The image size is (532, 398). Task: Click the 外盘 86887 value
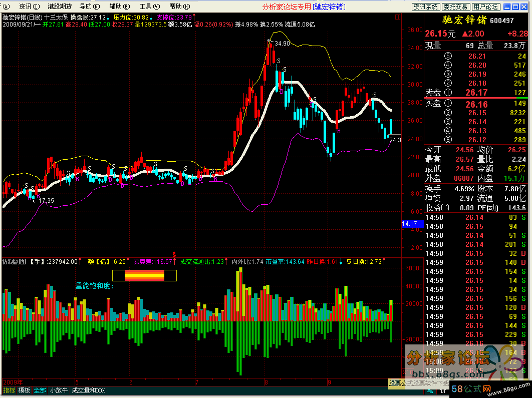(x=464, y=178)
